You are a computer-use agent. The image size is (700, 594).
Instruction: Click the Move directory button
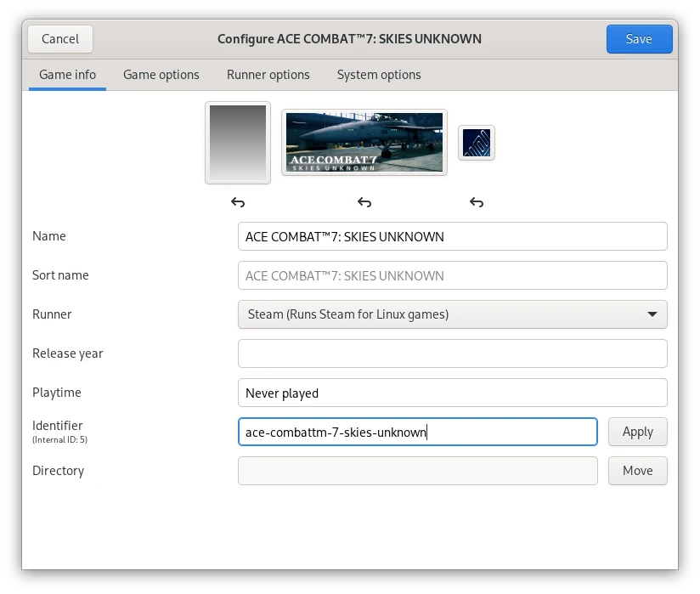637,471
